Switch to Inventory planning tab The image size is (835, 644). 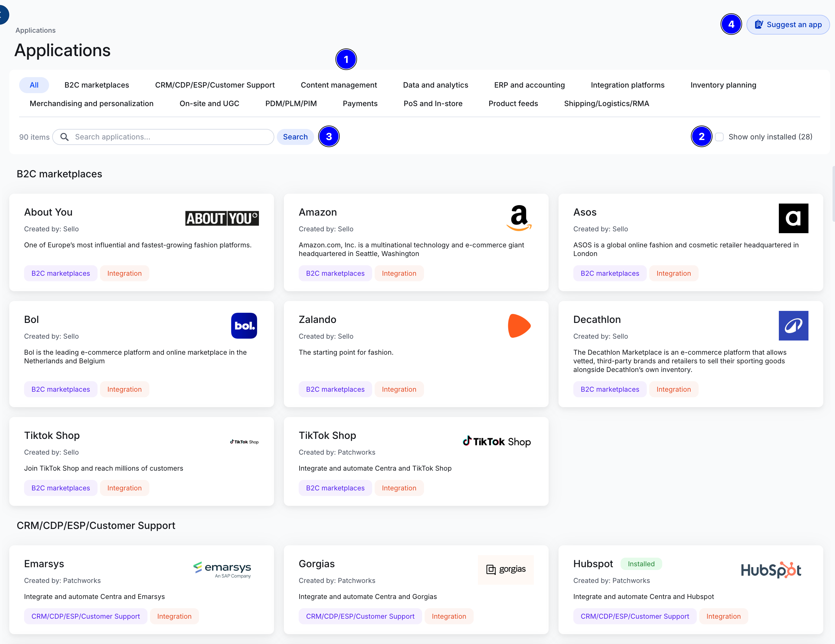(723, 85)
